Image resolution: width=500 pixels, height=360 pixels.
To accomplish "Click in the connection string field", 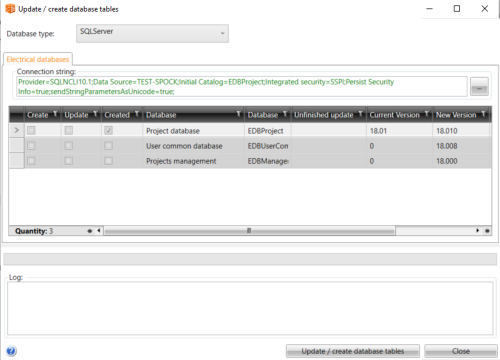I will [x=242, y=87].
